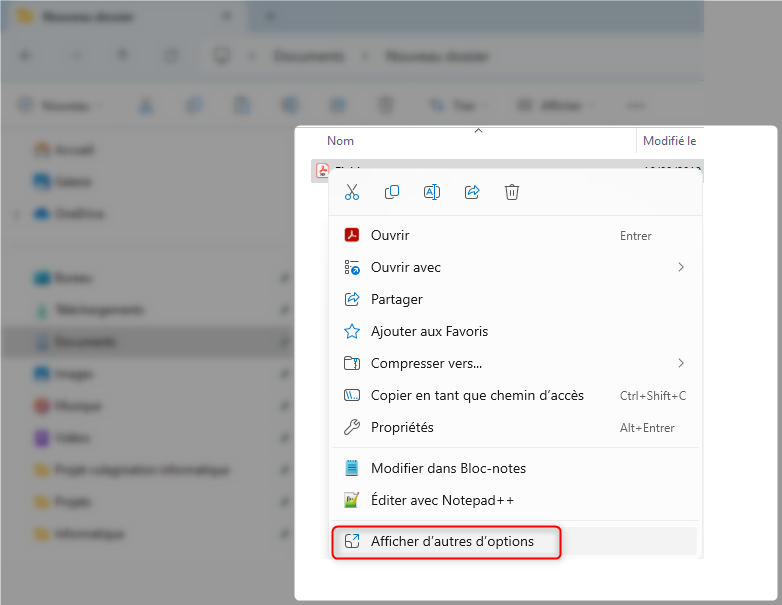Click the sort chevron above Nom column
This screenshot has width=782, height=605.
478,130
